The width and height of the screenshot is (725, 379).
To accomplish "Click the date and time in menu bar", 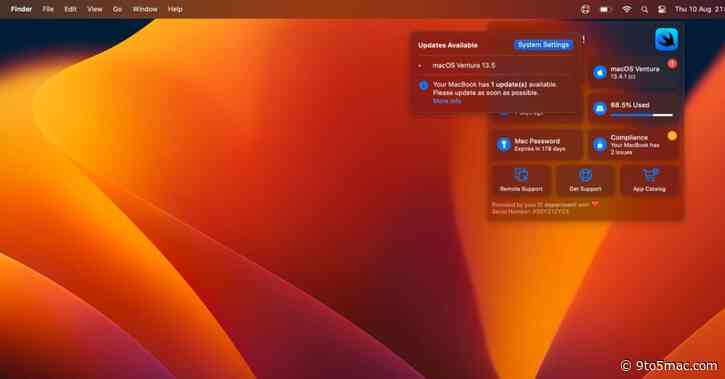I will (699, 9).
